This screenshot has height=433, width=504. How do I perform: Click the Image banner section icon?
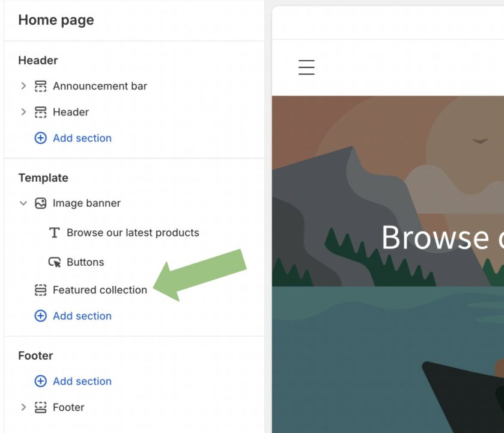40,203
